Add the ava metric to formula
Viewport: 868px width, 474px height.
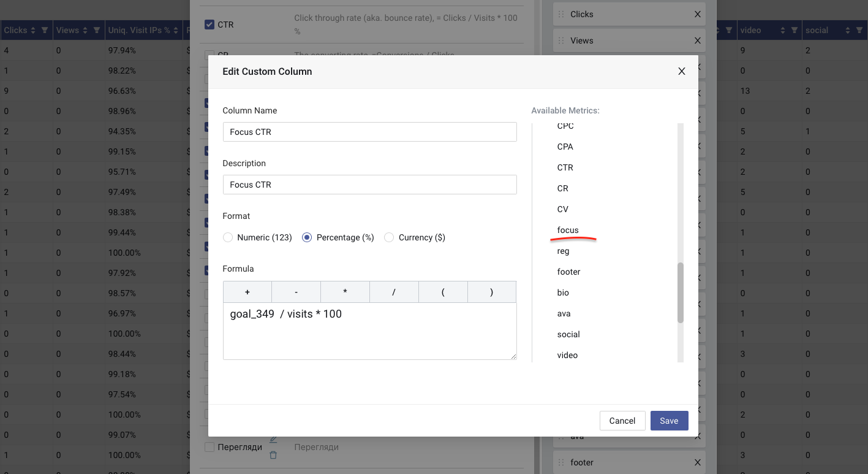pos(564,313)
